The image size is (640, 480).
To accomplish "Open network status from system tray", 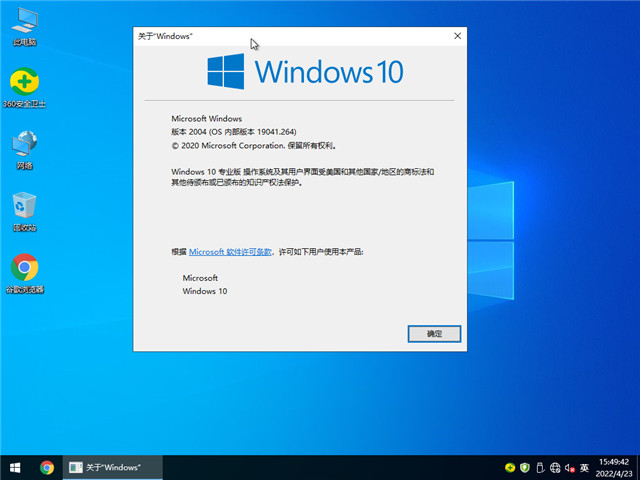I will (x=555, y=467).
